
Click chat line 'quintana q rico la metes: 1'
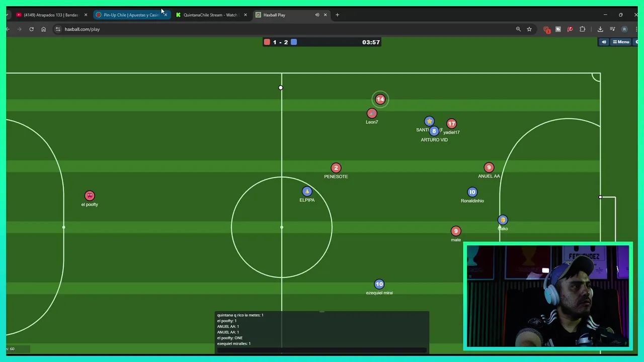click(240, 315)
